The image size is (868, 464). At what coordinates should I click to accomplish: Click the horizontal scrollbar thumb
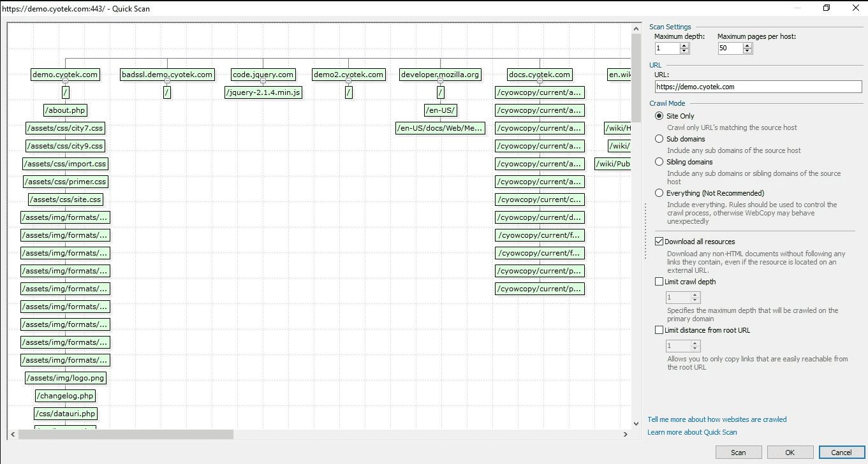pos(126,434)
